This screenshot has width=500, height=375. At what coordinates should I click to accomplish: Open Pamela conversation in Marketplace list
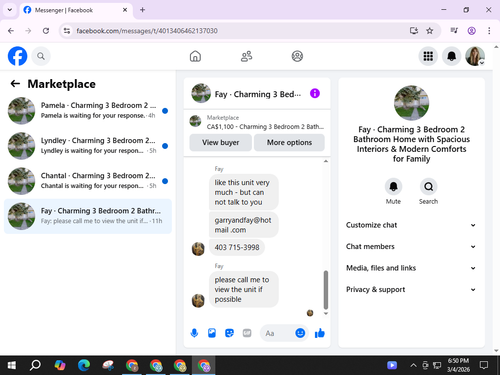(x=88, y=110)
